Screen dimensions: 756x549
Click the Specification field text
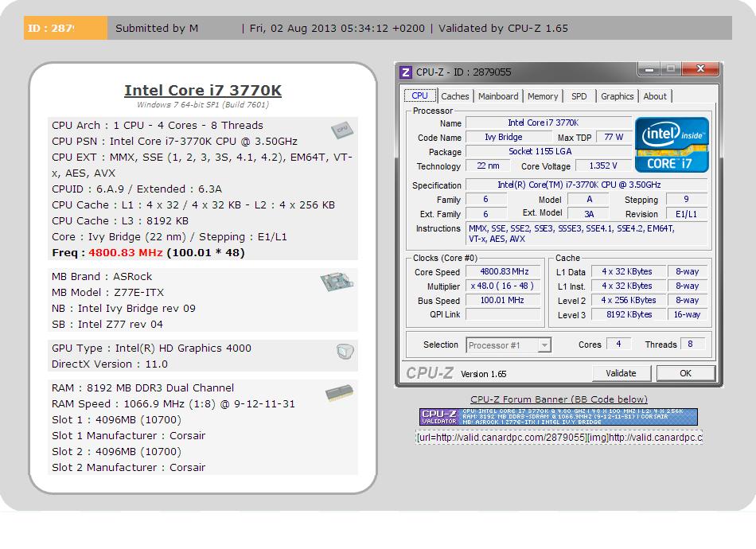pos(586,185)
